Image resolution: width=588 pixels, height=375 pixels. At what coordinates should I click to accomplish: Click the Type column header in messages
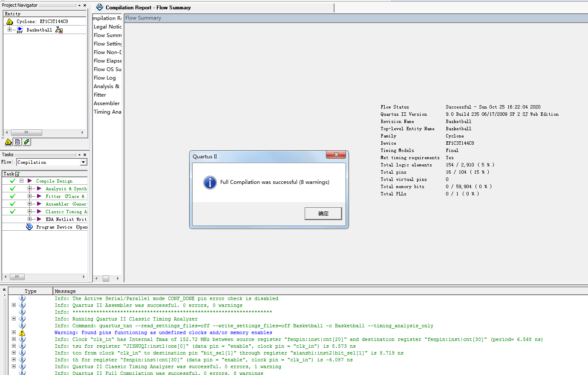pos(31,291)
